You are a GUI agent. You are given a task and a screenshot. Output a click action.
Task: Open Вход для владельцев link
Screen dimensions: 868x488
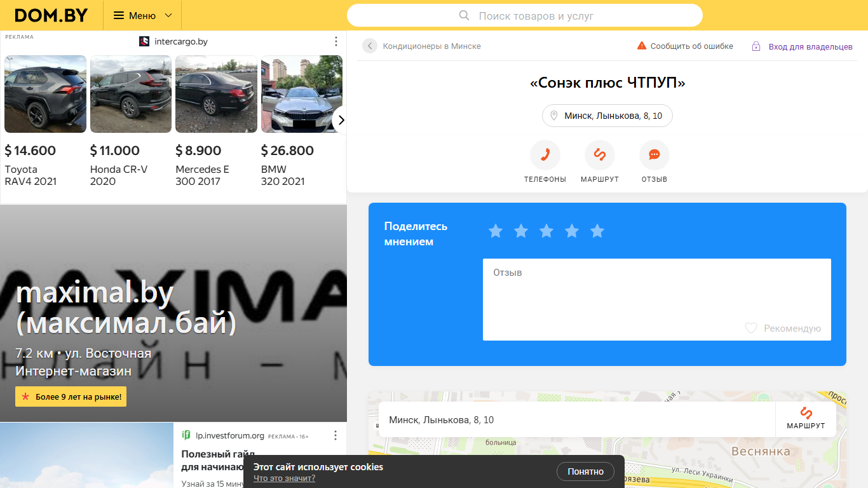coord(811,47)
